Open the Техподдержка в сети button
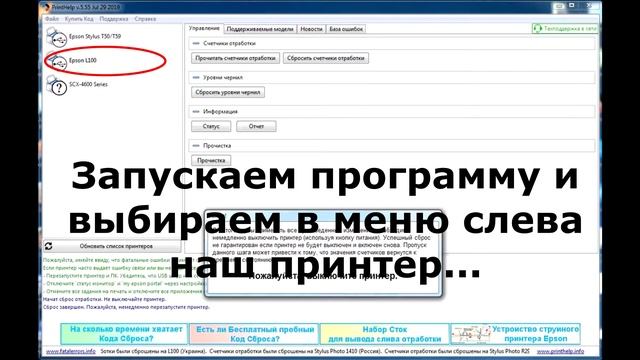The height and width of the screenshot is (360, 640). 565,29
